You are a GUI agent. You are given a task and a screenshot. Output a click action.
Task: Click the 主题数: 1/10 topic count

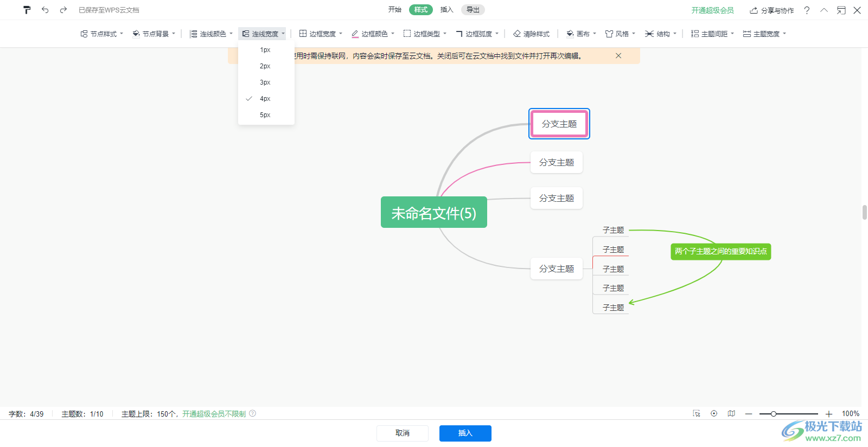click(82, 414)
